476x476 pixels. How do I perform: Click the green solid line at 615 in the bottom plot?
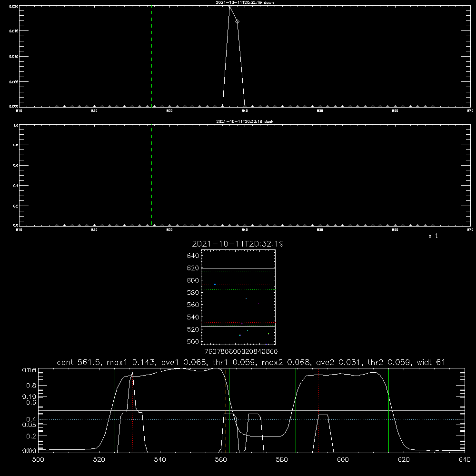click(x=388, y=410)
